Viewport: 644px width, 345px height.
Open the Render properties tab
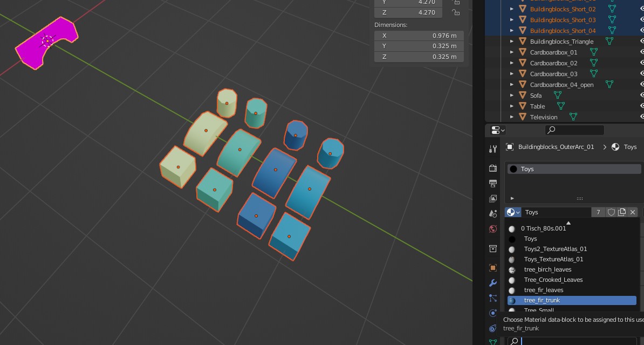tap(493, 168)
